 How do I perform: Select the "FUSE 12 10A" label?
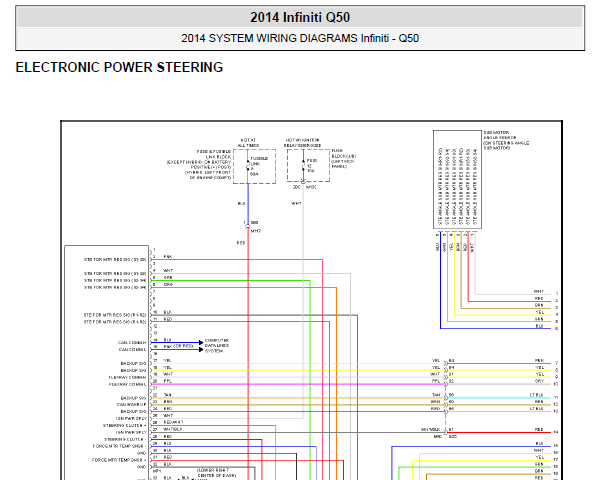(x=311, y=166)
